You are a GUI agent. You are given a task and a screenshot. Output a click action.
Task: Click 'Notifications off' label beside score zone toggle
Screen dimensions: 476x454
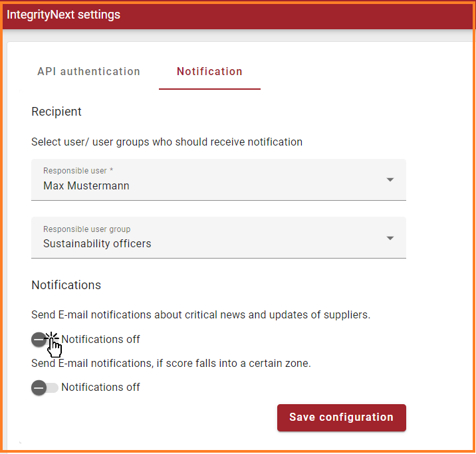(100, 388)
